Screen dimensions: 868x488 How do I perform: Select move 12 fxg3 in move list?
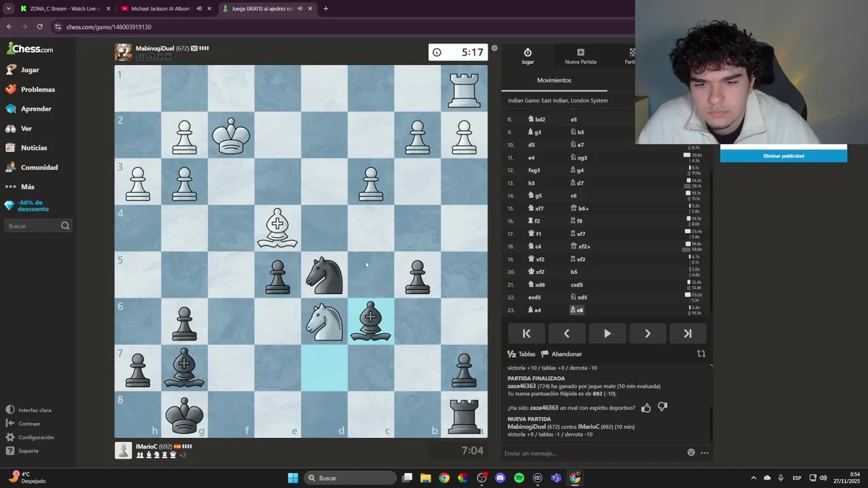point(534,170)
